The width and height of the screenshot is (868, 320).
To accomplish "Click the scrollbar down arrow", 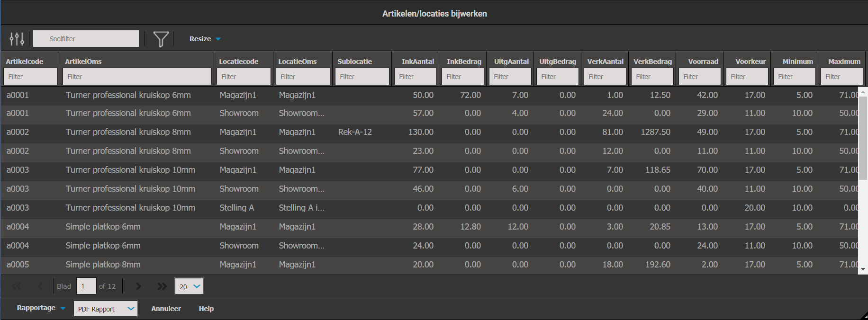I will point(863,269).
